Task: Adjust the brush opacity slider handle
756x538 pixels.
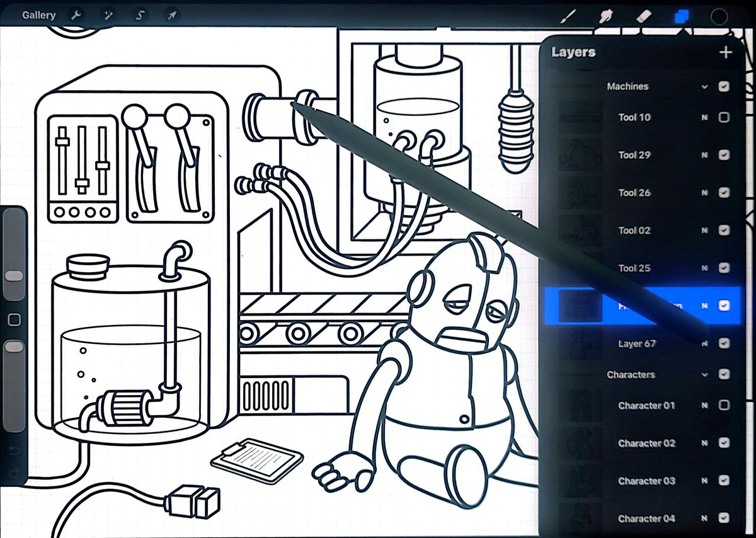Action: click(14, 347)
